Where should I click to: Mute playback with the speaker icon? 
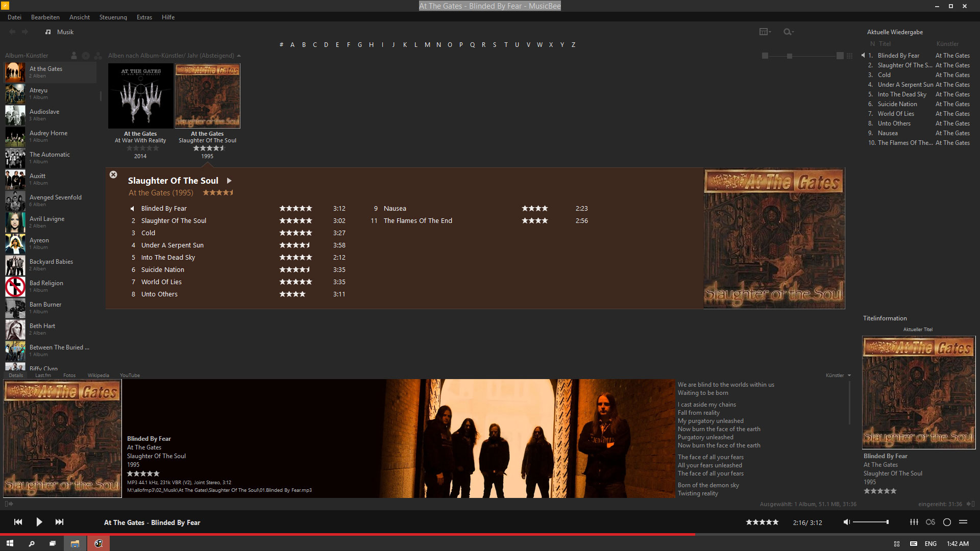click(846, 522)
